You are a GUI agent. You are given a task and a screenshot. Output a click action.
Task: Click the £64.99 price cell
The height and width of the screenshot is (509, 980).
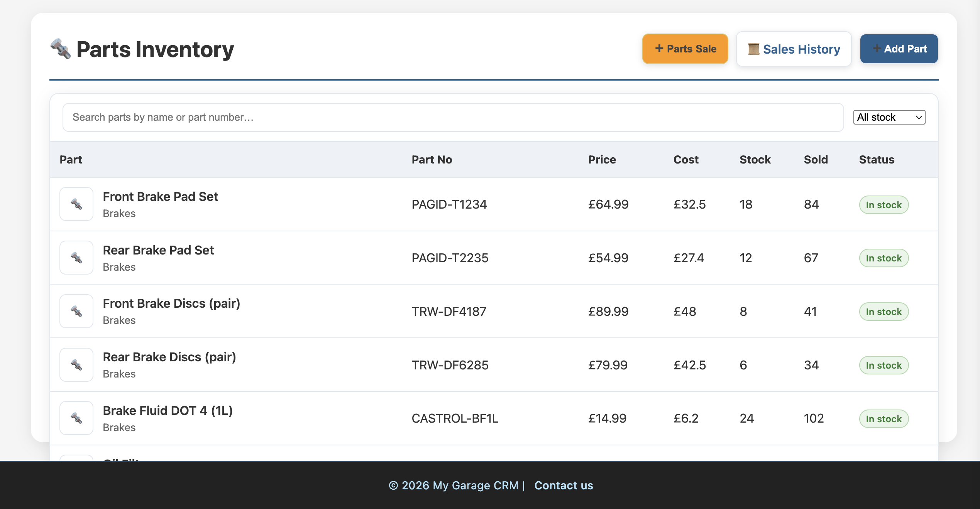pos(608,204)
